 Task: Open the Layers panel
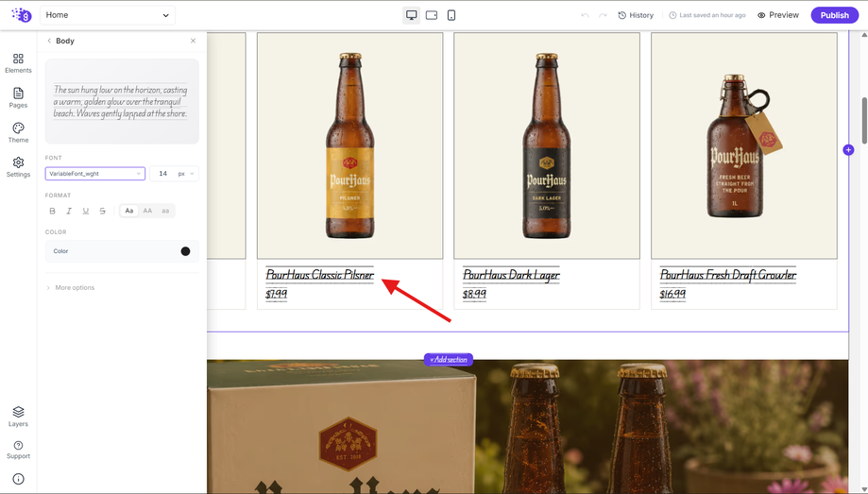18,417
